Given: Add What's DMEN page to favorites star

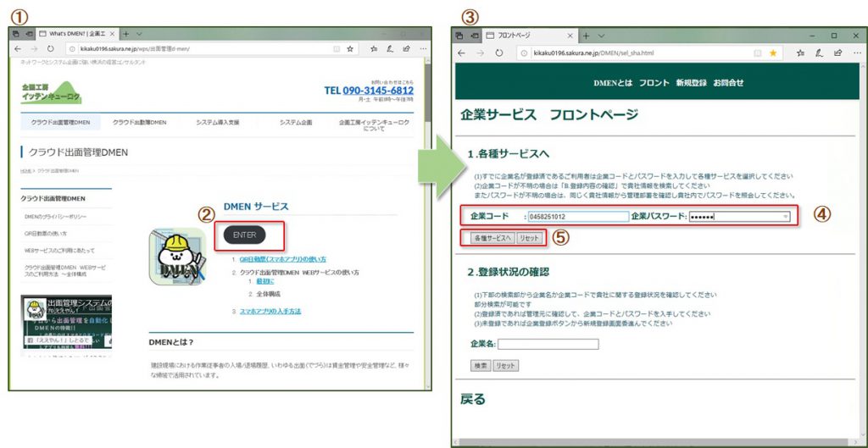Looking at the screenshot, I should pos(350,48).
